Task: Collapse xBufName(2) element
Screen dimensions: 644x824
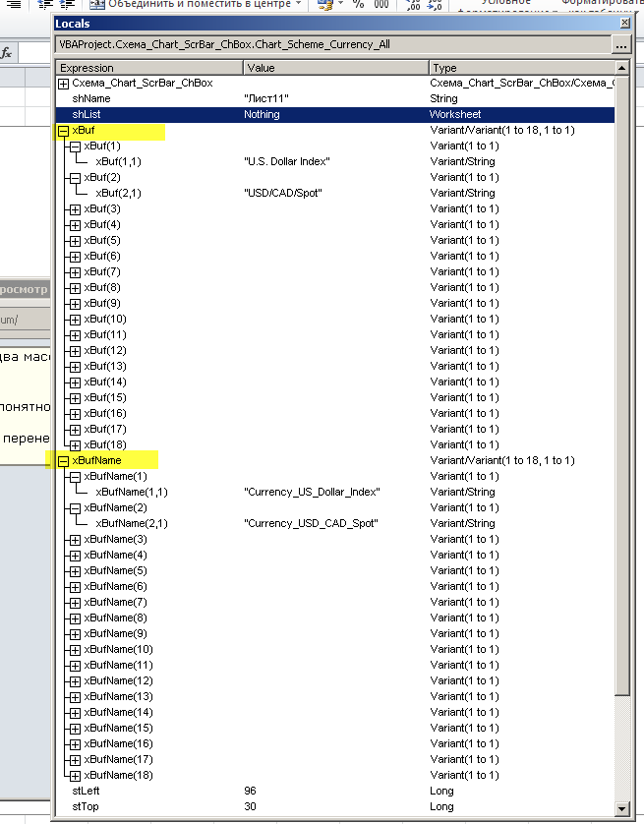Action: (x=76, y=508)
